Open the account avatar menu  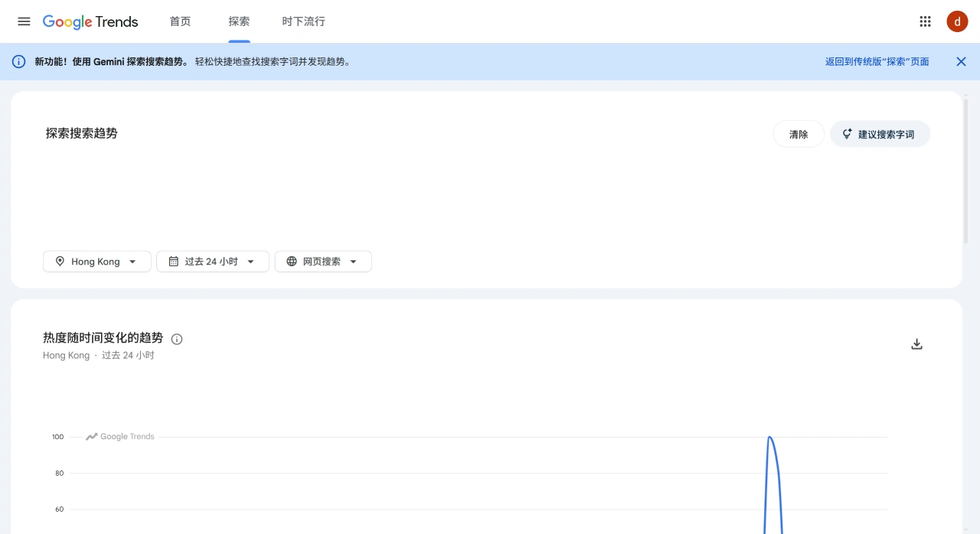tap(957, 21)
